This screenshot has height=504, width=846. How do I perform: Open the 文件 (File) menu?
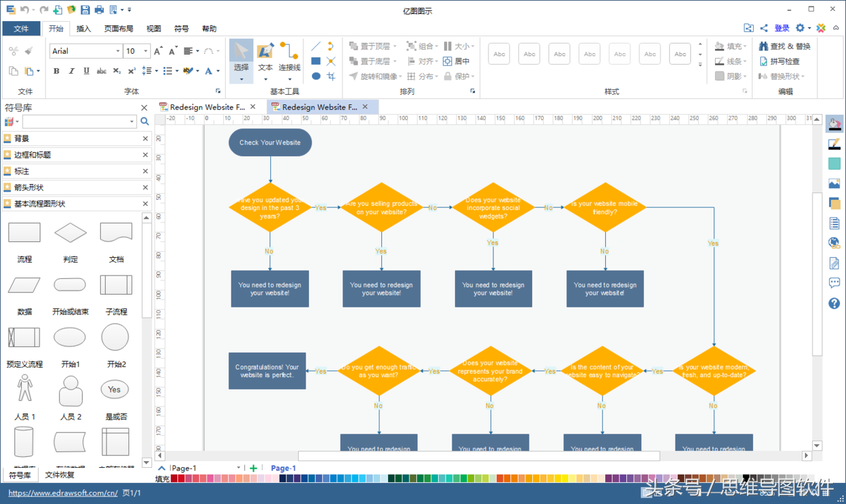coord(21,29)
